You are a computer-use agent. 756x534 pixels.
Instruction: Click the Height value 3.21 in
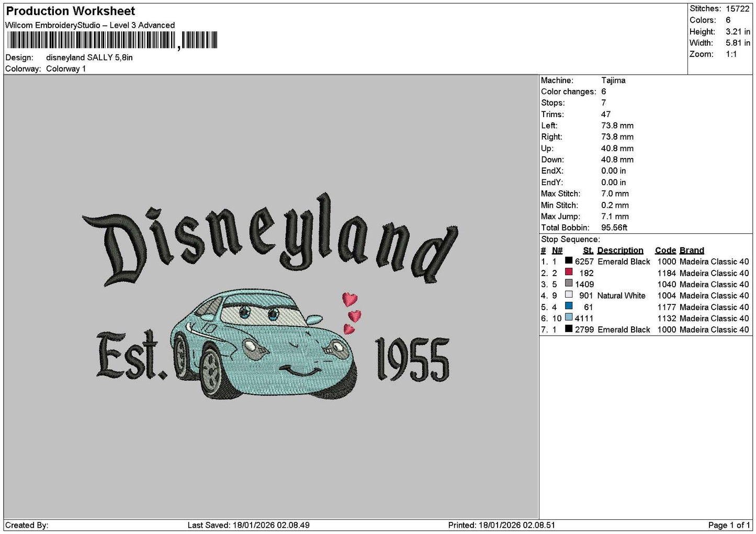[738, 31]
